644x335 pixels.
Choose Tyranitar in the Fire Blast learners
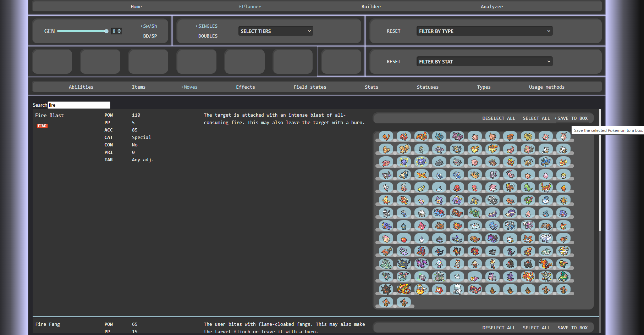(528, 187)
